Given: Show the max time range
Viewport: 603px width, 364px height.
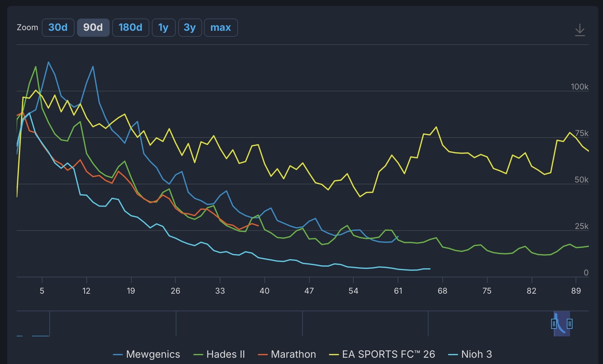Looking at the screenshot, I should [221, 28].
